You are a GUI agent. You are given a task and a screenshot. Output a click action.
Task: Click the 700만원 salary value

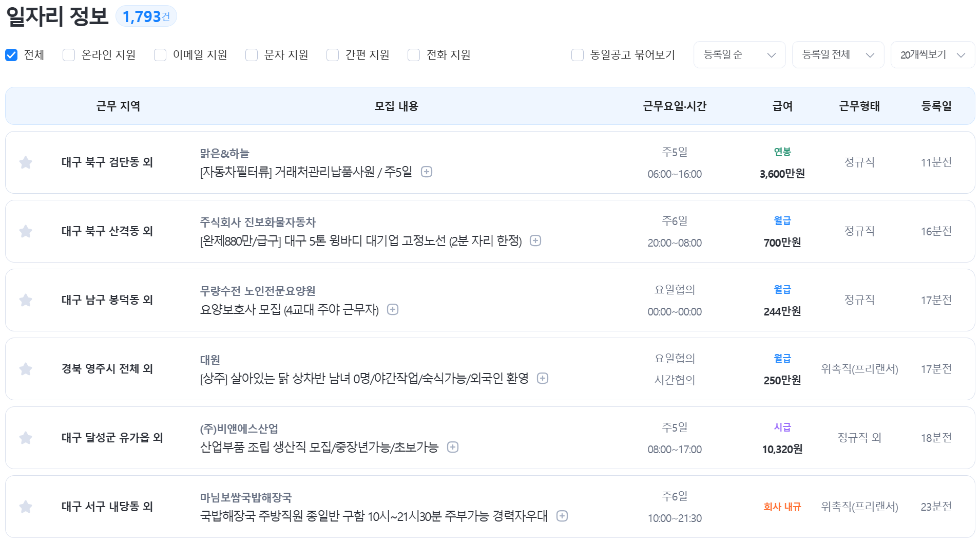782,243
